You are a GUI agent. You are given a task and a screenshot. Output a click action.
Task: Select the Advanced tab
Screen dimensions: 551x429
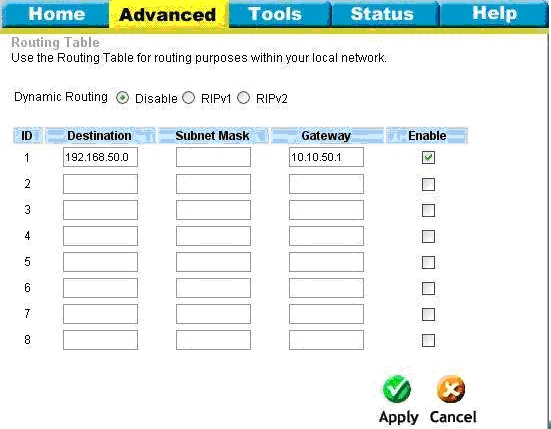tap(168, 14)
